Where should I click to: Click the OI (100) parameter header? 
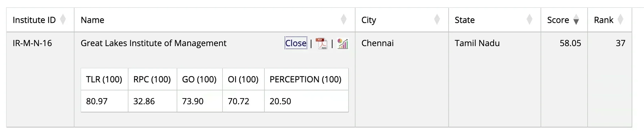point(243,79)
